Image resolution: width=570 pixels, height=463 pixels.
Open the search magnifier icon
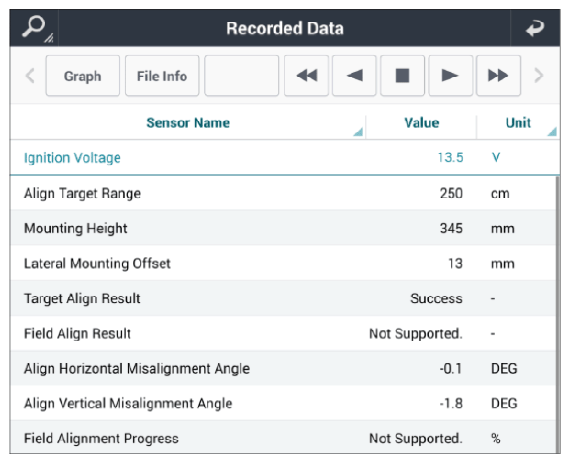pos(34,28)
